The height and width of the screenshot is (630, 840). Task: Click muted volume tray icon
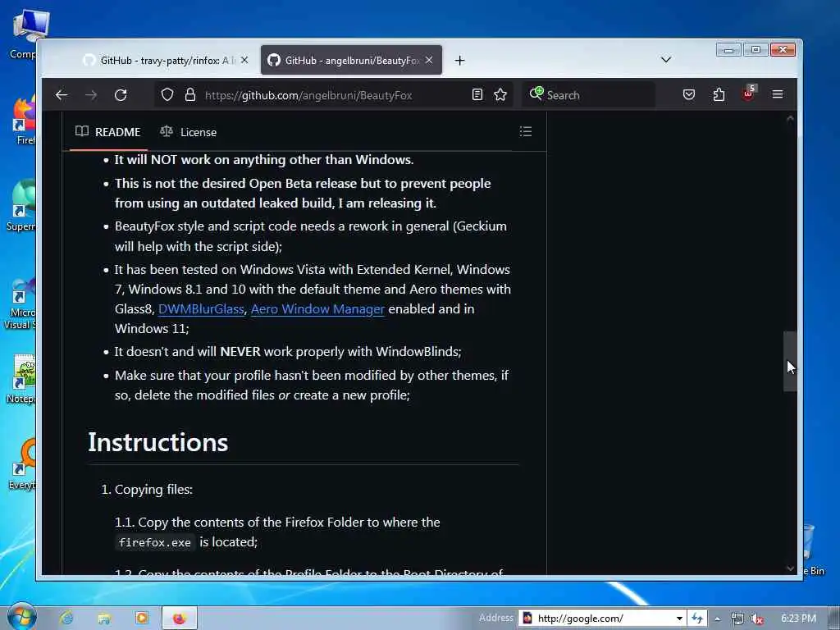[x=757, y=619]
